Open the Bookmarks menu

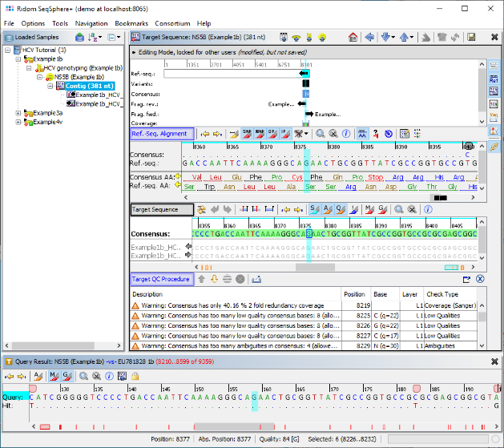(x=131, y=23)
